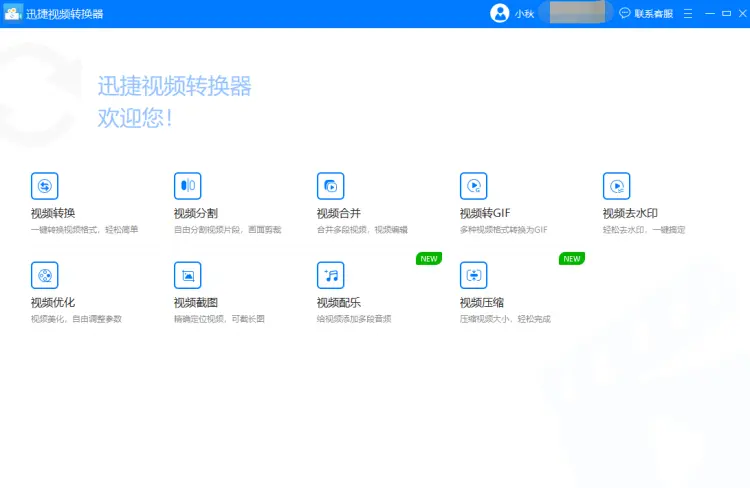Click the description 一键转换视频格式，轻松简单
The image size is (750, 488).
coord(85,230)
